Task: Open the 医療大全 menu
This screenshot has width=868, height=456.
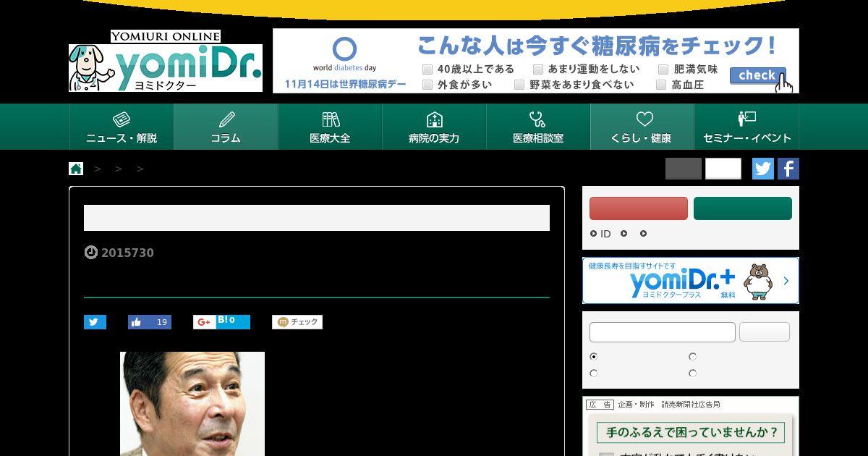Action: 330,127
